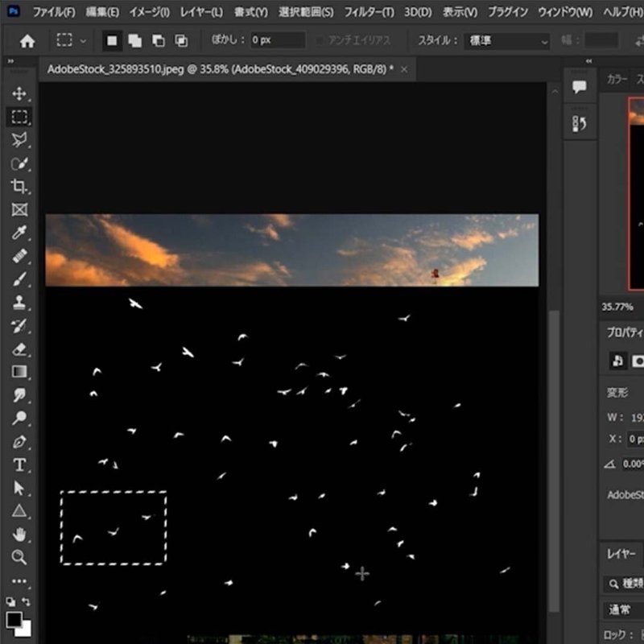
Task: Select the Pen tool
Action: pos(19,442)
